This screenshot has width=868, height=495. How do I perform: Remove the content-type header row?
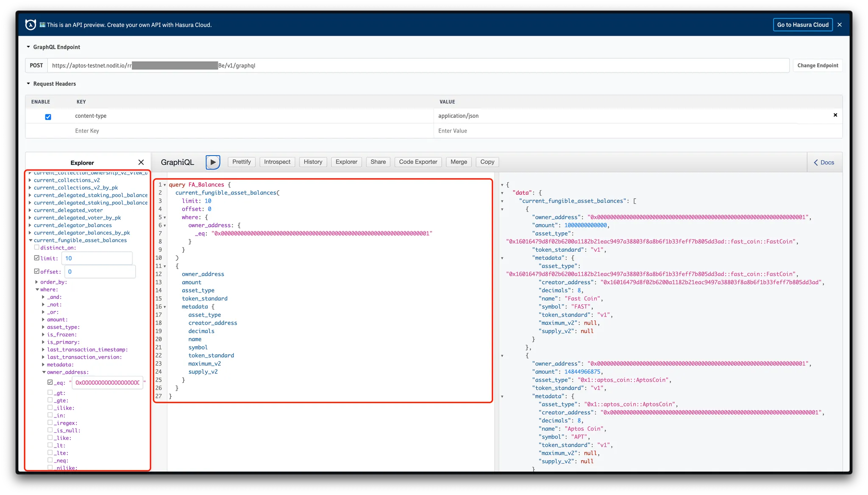(835, 115)
